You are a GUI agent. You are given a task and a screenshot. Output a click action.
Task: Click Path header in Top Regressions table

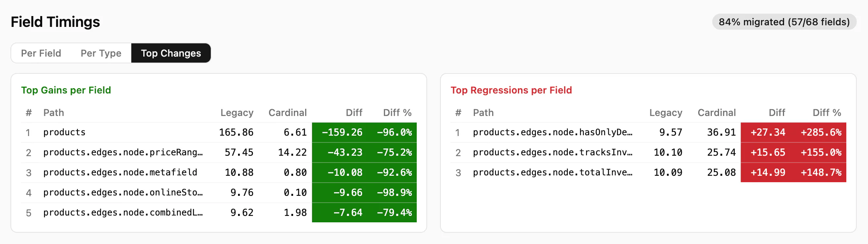pyautogui.click(x=483, y=113)
